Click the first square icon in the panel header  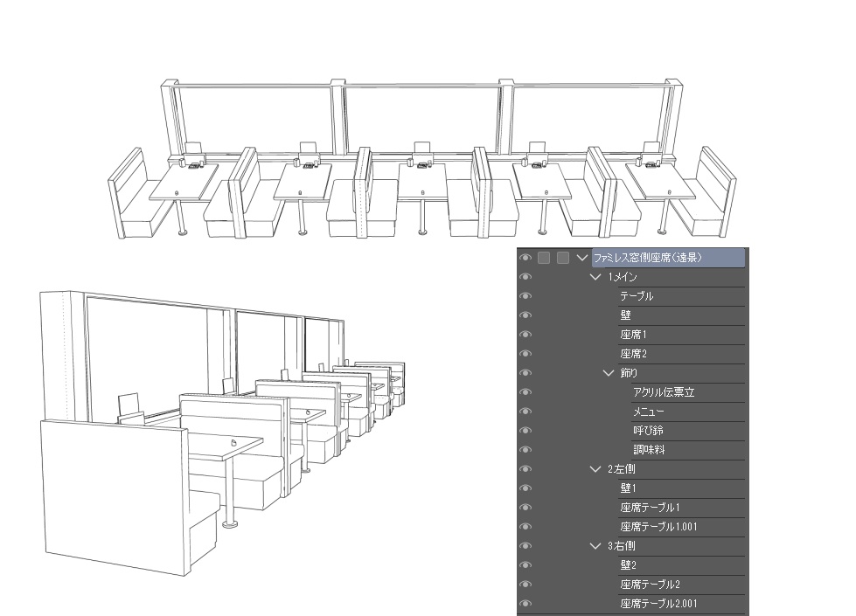(543, 258)
